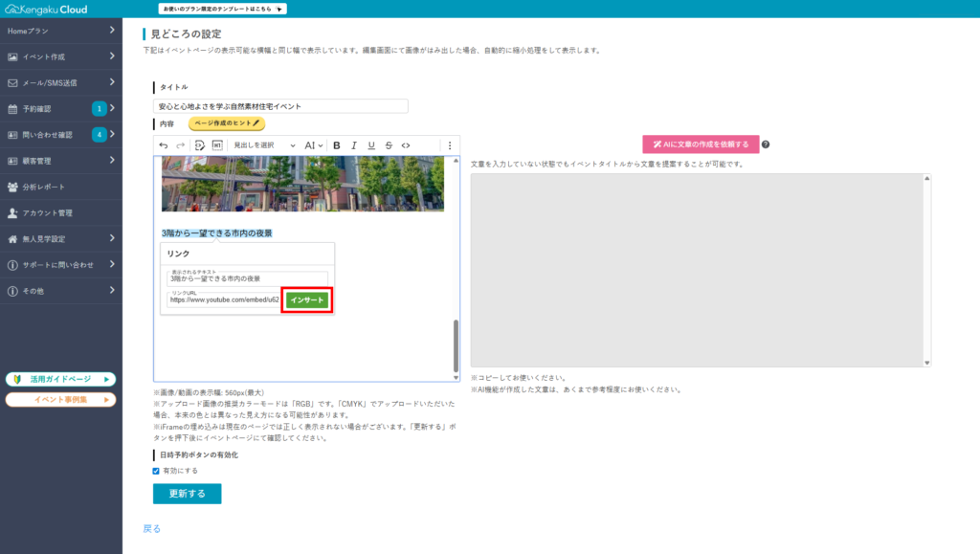Click the green インサート button
Image resolution: width=980 pixels, height=554 pixels.
pyautogui.click(x=307, y=300)
